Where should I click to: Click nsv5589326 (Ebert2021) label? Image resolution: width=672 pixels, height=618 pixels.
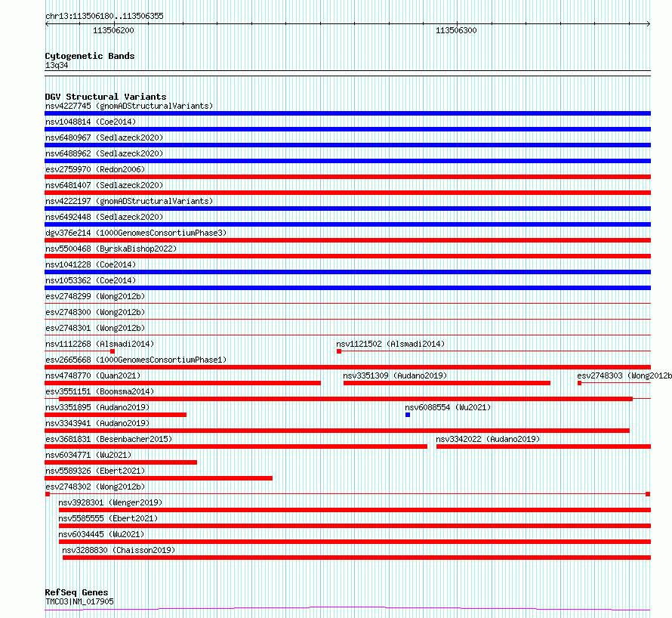(x=95, y=471)
